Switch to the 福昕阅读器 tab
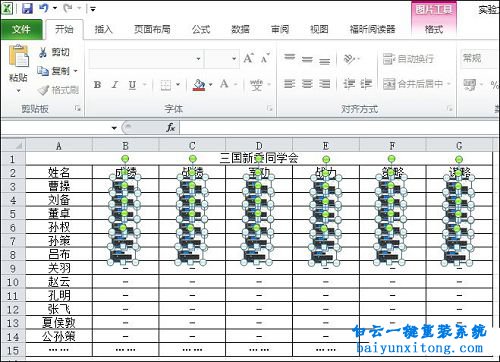Screen dimensions: 500x362 pyautogui.click(x=372, y=29)
